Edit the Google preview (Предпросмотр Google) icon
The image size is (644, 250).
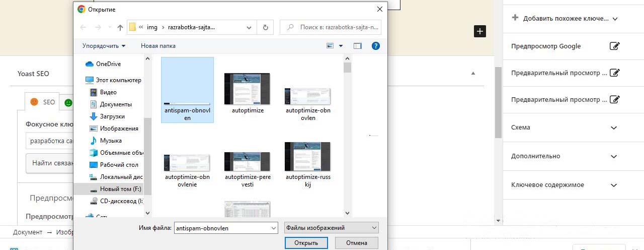614,46
